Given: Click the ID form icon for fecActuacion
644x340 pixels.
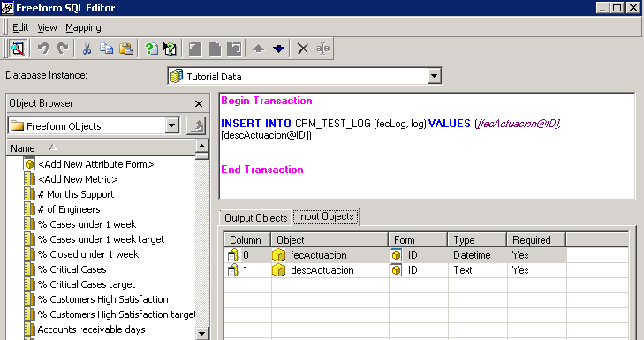Looking at the screenshot, I should [x=396, y=255].
